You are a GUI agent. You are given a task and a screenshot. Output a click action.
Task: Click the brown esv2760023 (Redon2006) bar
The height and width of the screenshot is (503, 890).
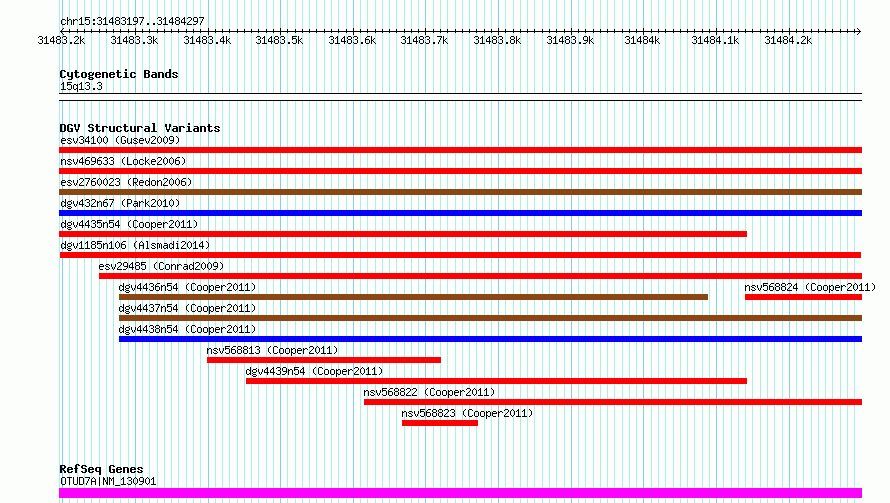click(x=460, y=192)
